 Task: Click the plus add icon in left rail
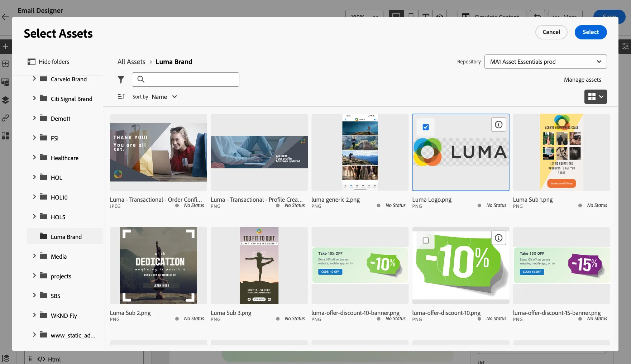coord(5,46)
